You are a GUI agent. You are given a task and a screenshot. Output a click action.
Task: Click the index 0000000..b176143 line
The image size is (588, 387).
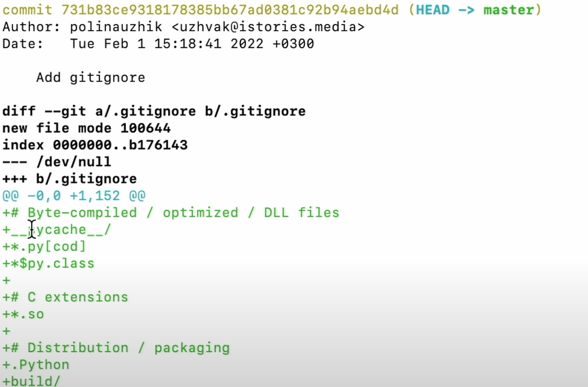(x=95, y=145)
